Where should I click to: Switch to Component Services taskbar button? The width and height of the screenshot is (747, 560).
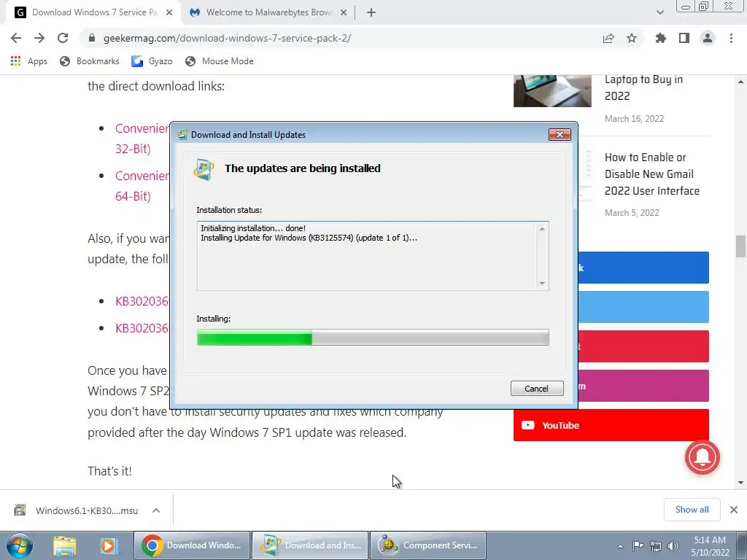tap(427, 545)
